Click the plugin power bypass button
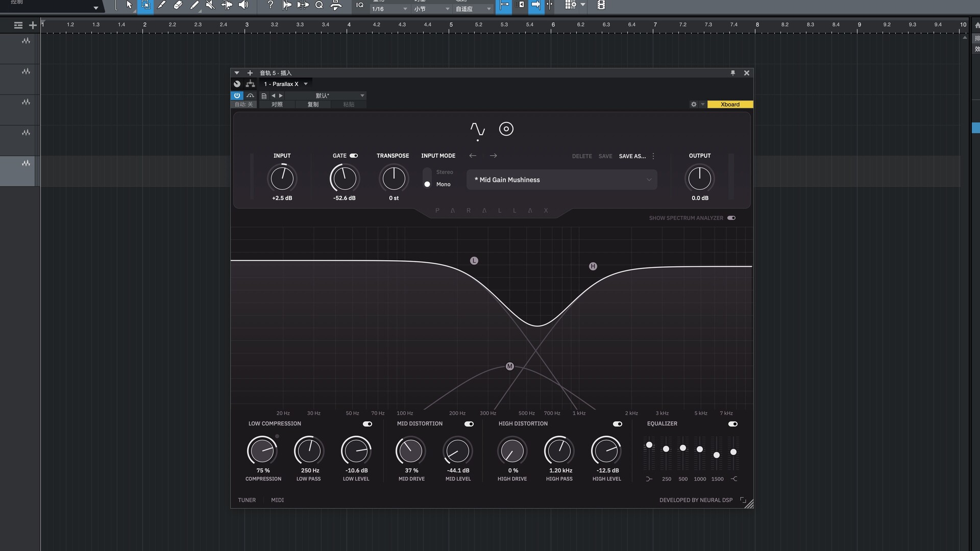 237,95
